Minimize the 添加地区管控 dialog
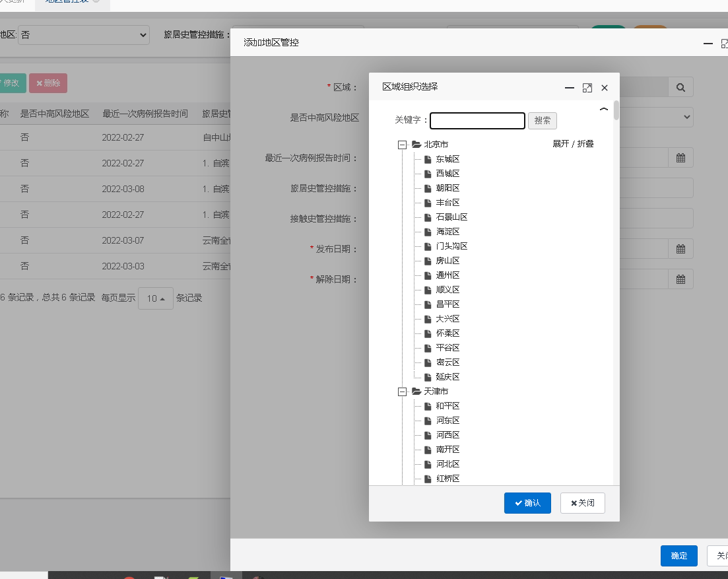The height and width of the screenshot is (579, 728). 708,44
